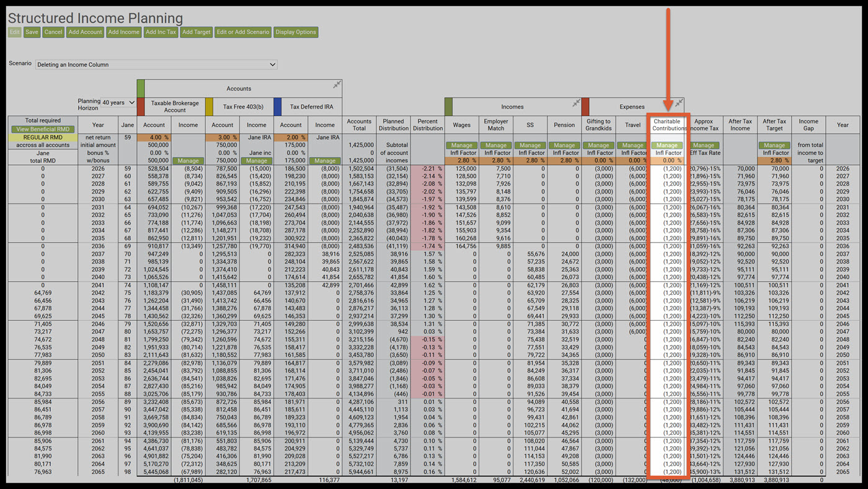Open Edit or Add Scenario
The image size is (868, 489).
click(242, 32)
